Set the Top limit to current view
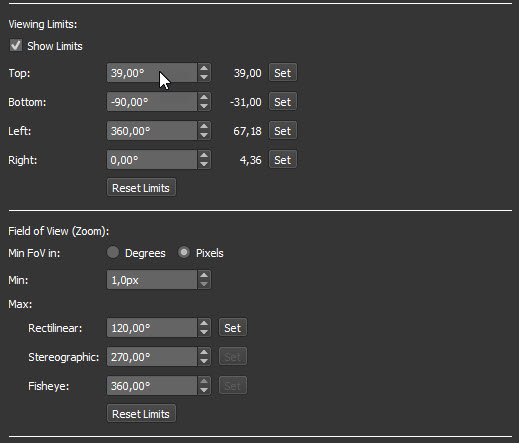 coord(283,73)
